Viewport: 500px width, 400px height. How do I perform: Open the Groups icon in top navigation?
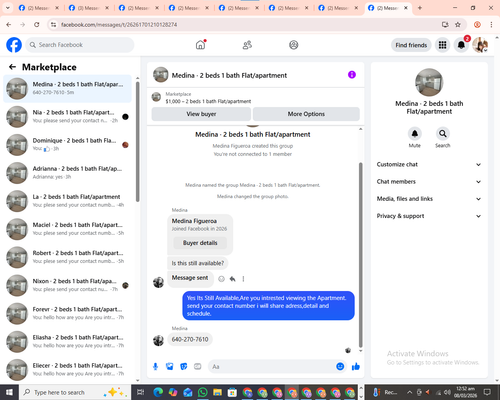294,45
